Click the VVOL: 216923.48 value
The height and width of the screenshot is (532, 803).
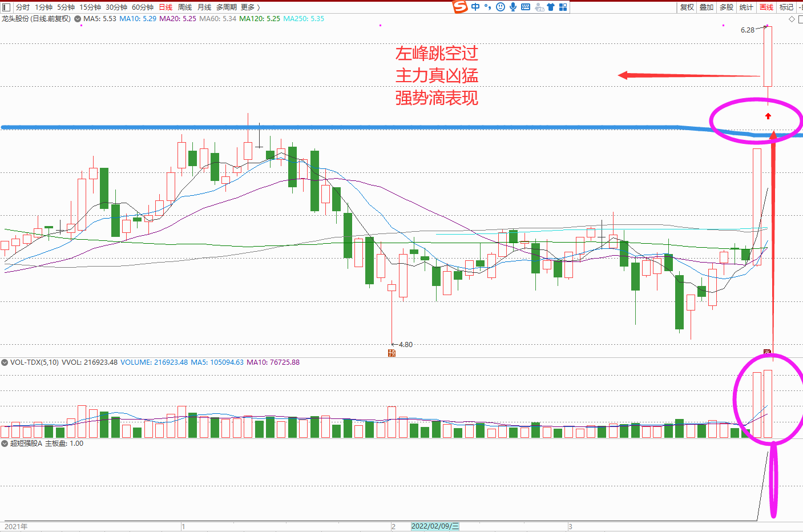tap(90, 362)
